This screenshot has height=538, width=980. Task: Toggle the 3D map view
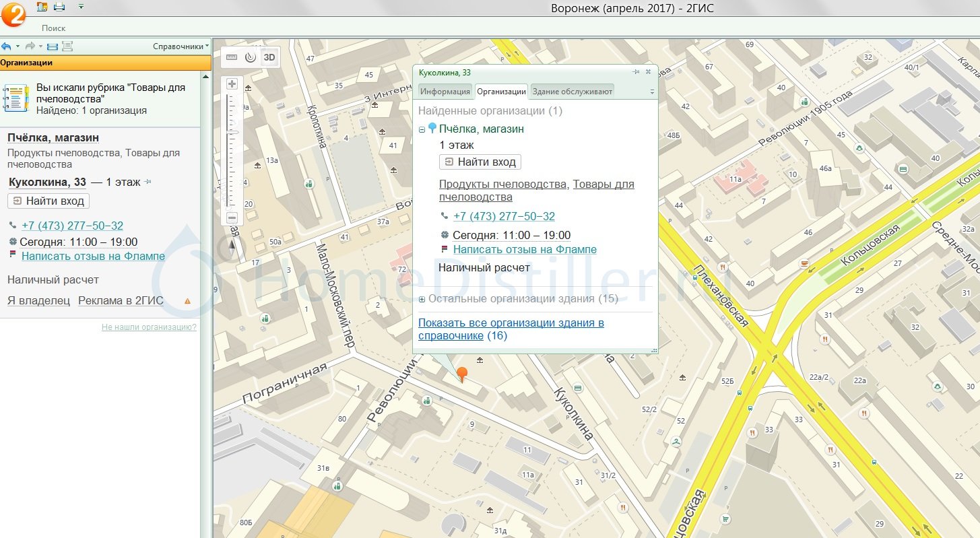(x=269, y=57)
